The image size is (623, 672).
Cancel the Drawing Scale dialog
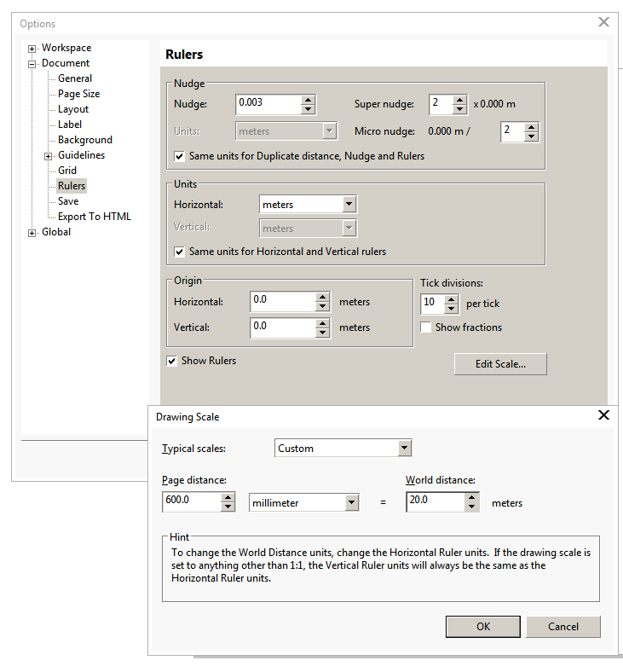[563, 627]
